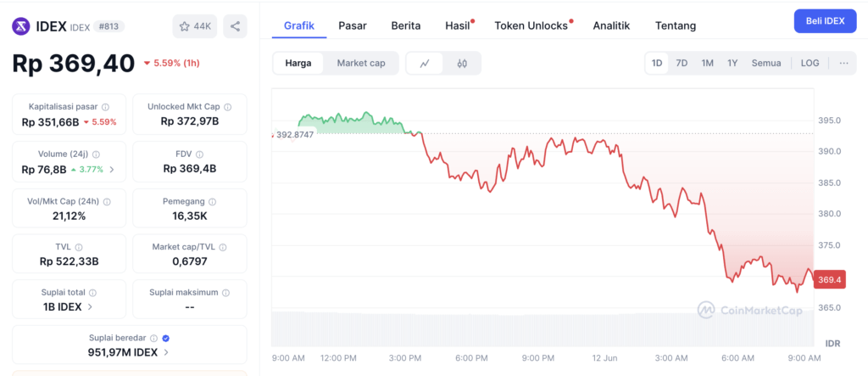The image size is (868, 376).
Task: Click the Rp 369,4B FDV value
Action: tap(190, 169)
